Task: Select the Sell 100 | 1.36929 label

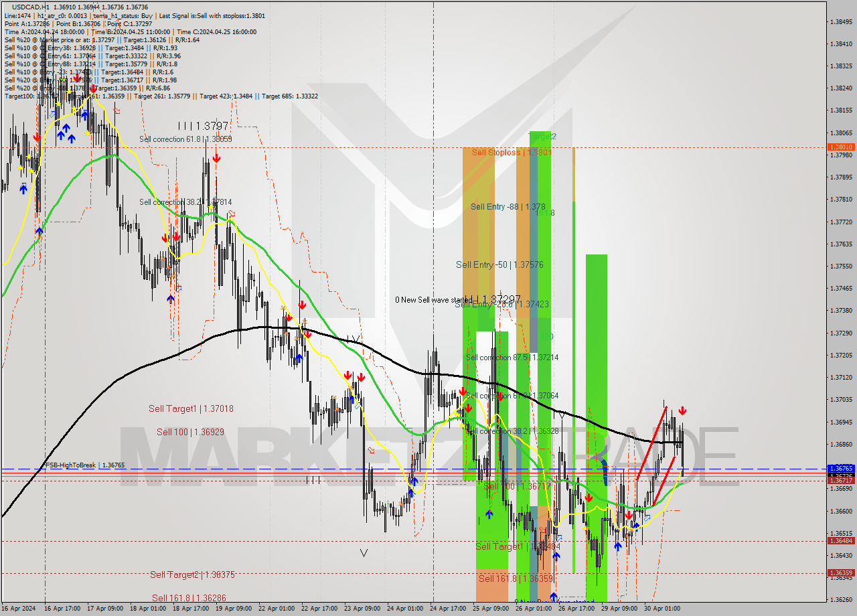Action: [x=191, y=432]
